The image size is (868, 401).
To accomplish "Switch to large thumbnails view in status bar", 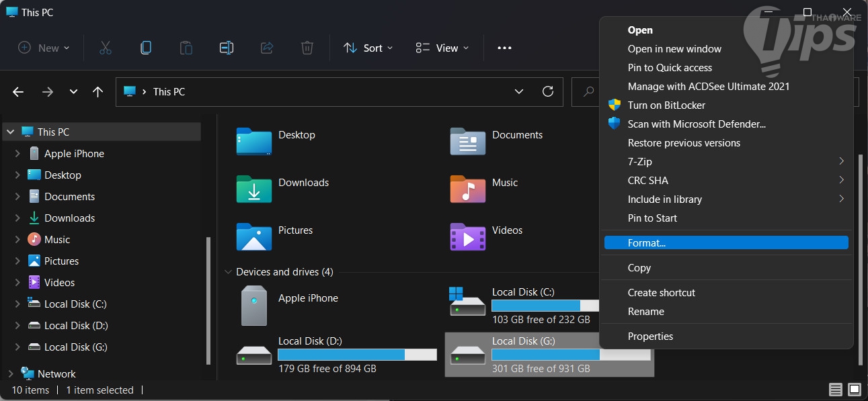I will point(854,390).
